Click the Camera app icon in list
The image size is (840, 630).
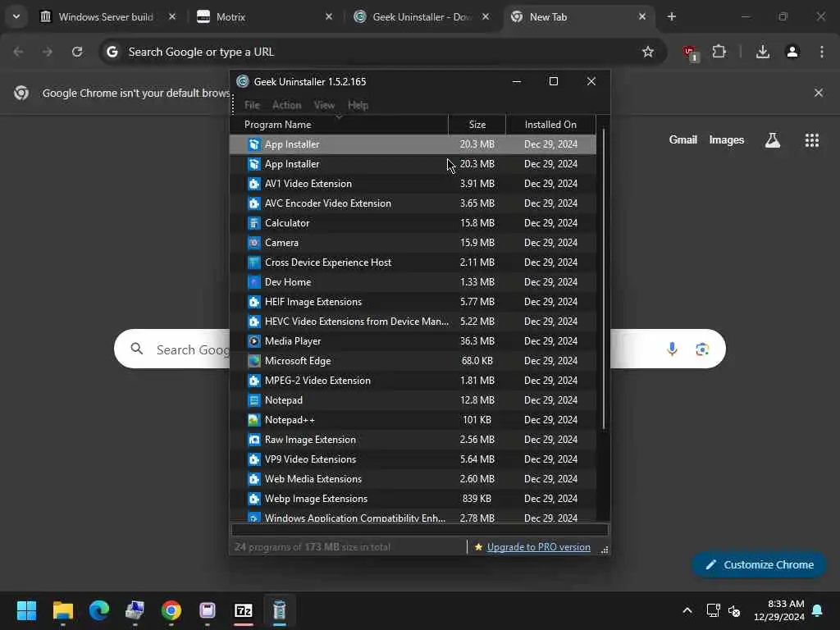(254, 243)
